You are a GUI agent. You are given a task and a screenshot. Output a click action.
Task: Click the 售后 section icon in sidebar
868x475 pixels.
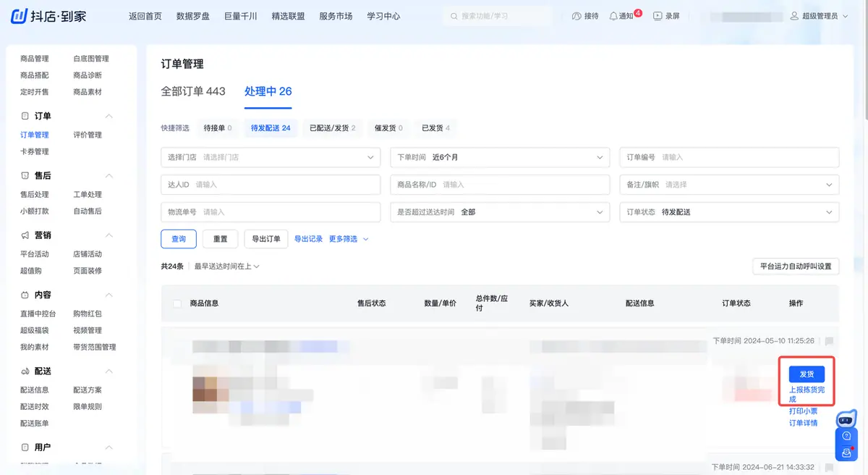tap(25, 175)
